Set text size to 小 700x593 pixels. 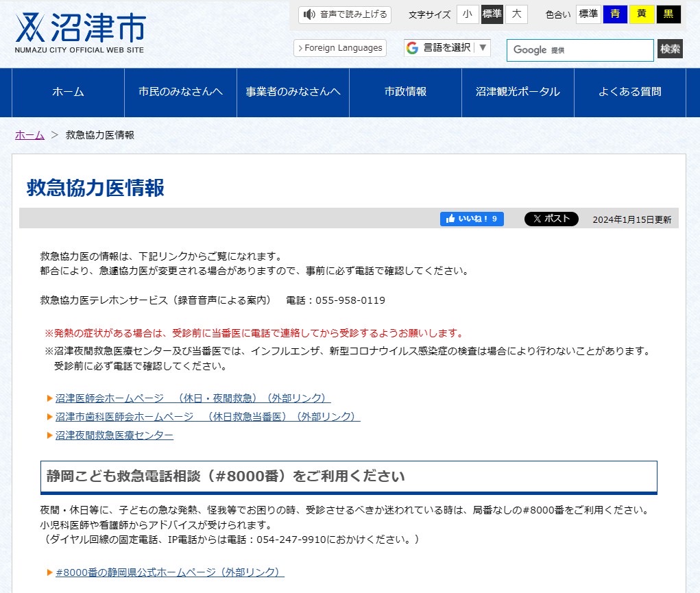[x=468, y=14]
